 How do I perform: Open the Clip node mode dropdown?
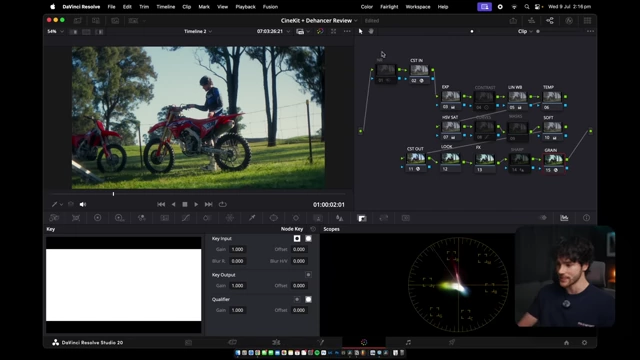(525, 31)
